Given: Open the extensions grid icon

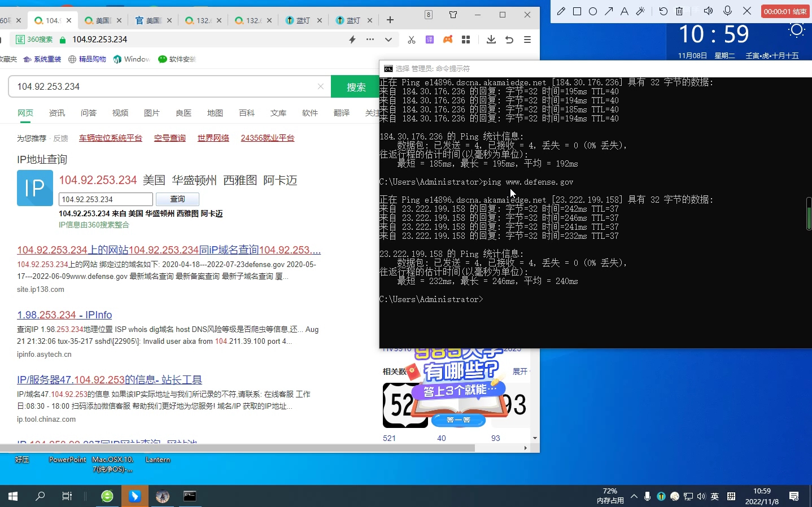Looking at the screenshot, I should click(x=466, y=40).
